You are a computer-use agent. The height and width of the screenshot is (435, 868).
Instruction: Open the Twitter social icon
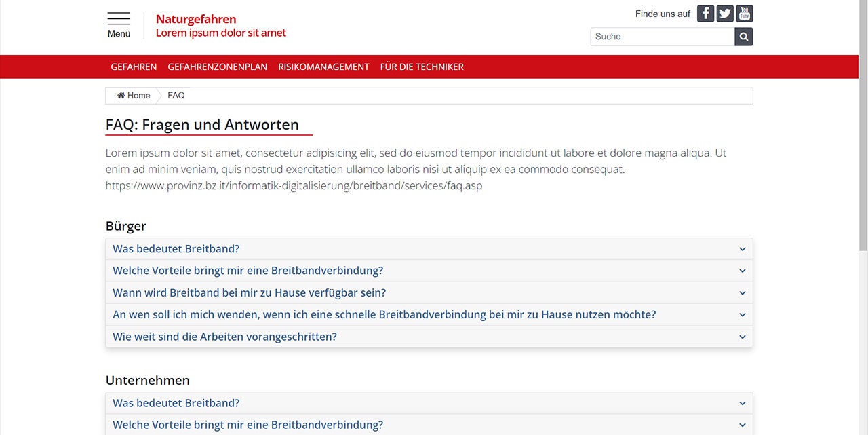pyautogui.click(x=725, y=14)
